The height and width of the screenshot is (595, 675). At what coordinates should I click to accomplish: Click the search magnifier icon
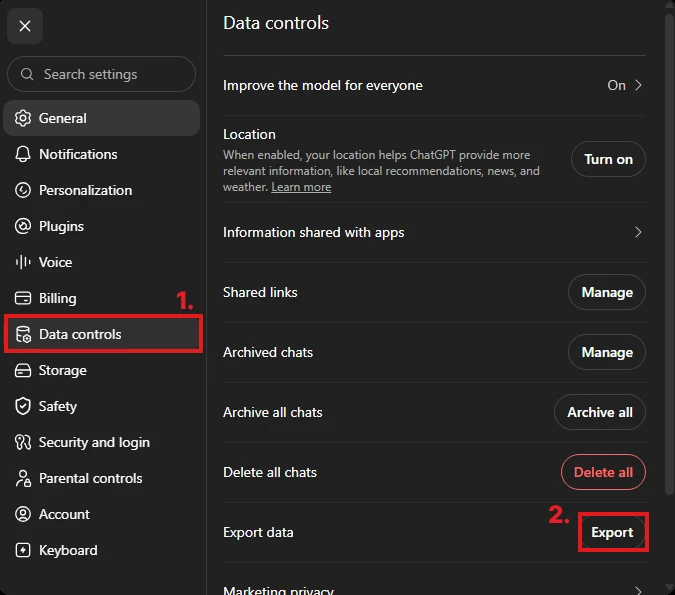[27, 74]
